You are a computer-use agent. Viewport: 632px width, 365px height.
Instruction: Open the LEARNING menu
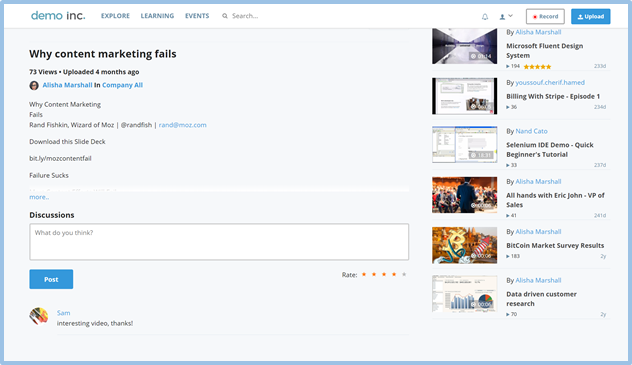(x=157, y=16)
